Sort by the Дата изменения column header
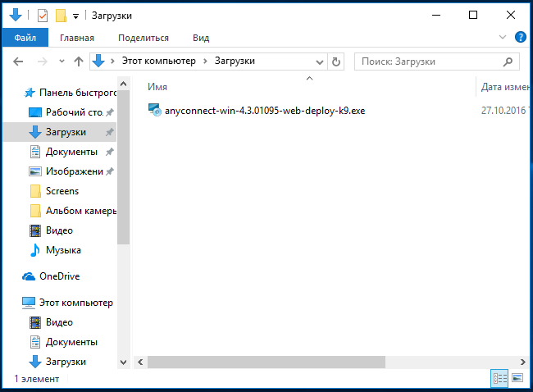 click(505, 87)
